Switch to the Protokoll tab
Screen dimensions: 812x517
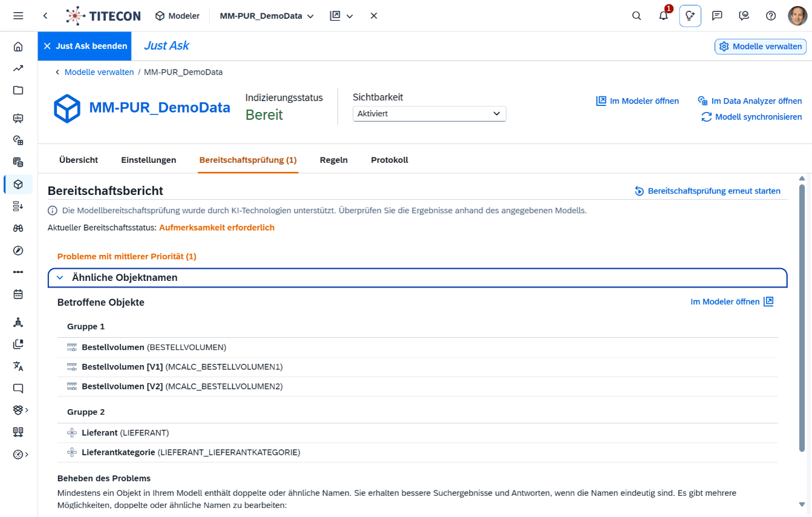point(390,160)
